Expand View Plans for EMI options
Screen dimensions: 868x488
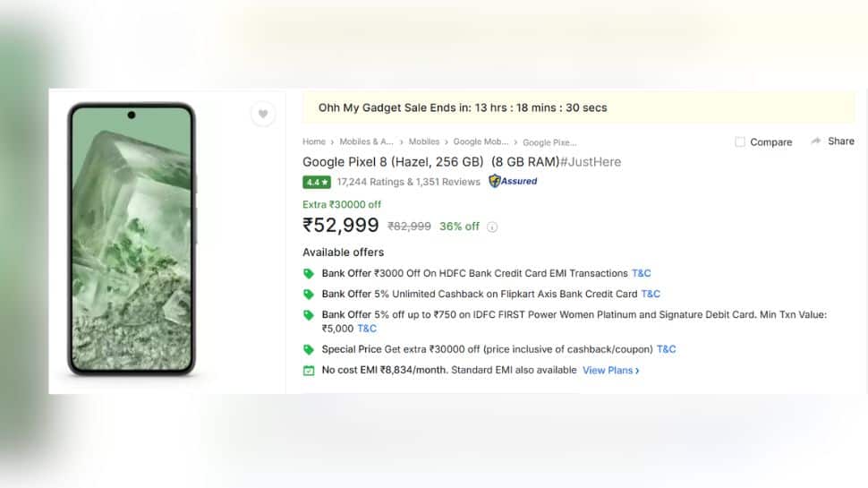pos(610,370)
